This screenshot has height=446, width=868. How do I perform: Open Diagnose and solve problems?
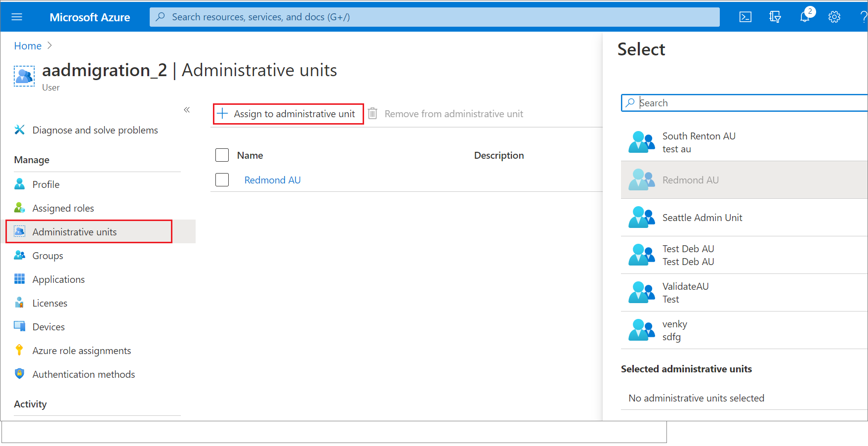95,130
